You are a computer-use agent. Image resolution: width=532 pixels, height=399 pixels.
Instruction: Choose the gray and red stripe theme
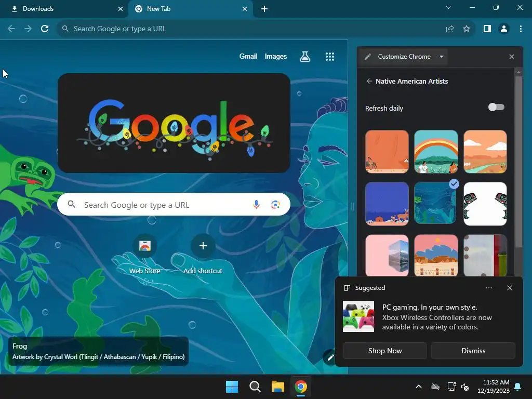pyautogui.click(x=485, y=255)
